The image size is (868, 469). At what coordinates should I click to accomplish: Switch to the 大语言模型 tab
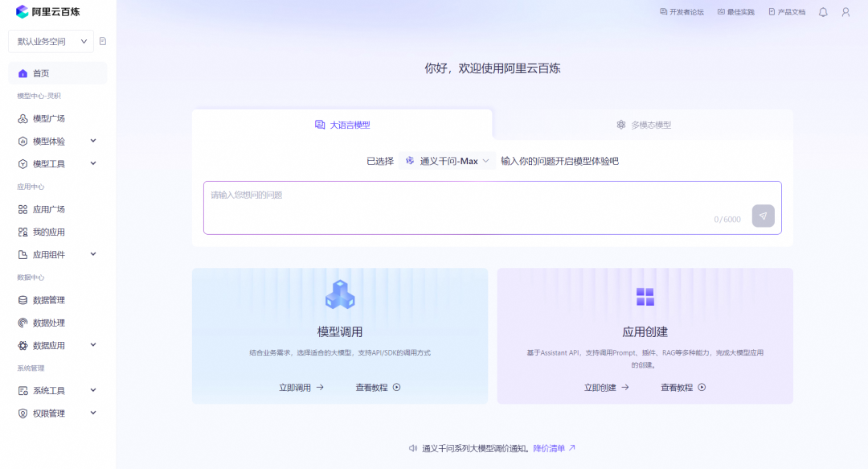click(342, 125)
